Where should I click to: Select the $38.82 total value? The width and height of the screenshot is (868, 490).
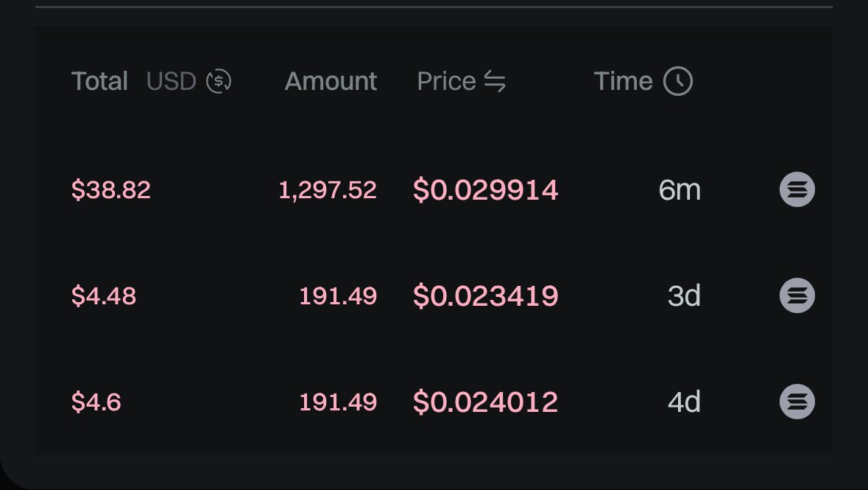pyautogui.click(x=110, y=189)
